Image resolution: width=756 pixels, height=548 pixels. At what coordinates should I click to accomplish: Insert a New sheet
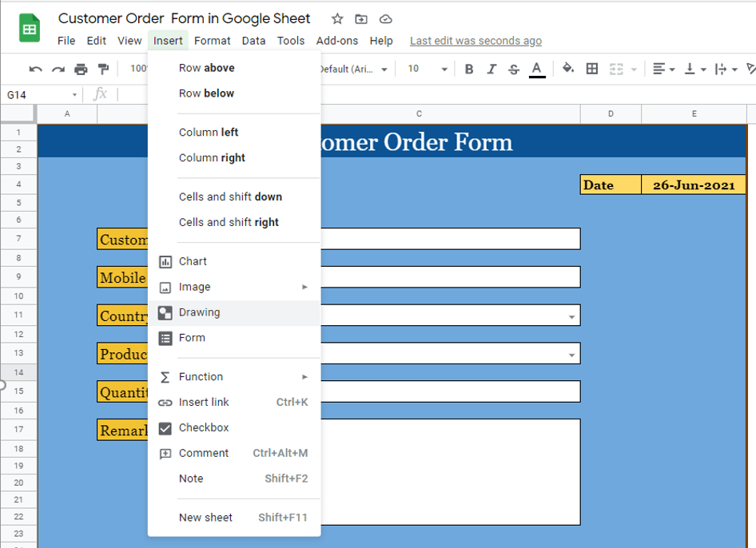click(234, 518)
